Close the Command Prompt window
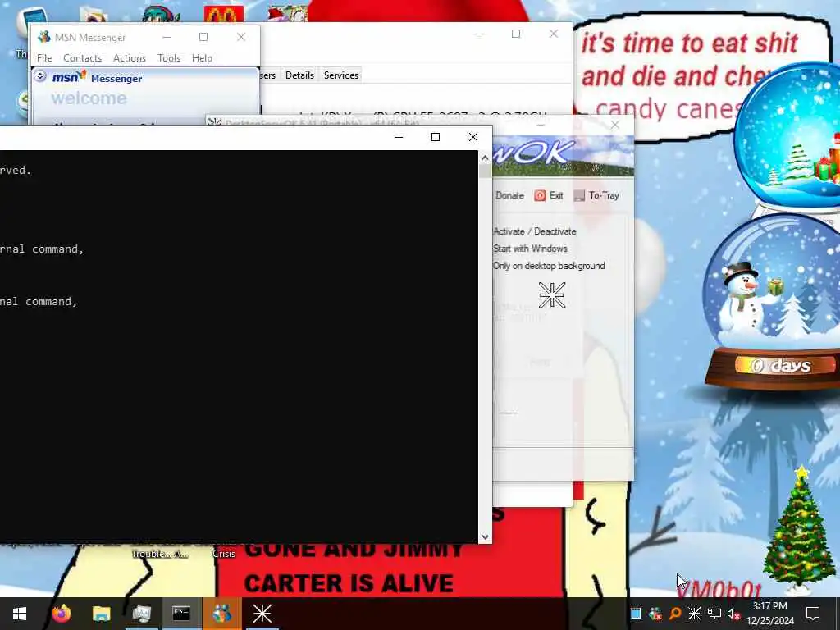 (473, 137)
